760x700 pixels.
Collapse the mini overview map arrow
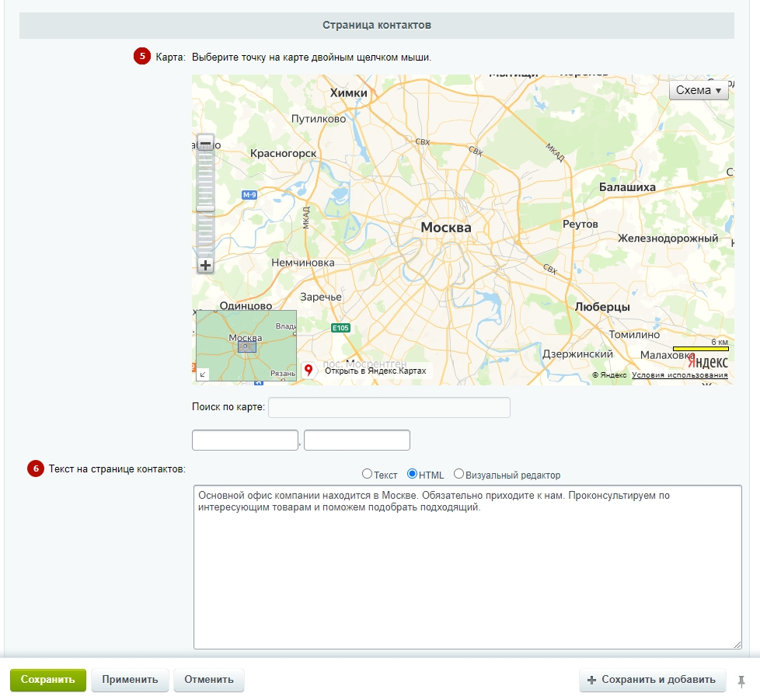[x=203, y=374]
